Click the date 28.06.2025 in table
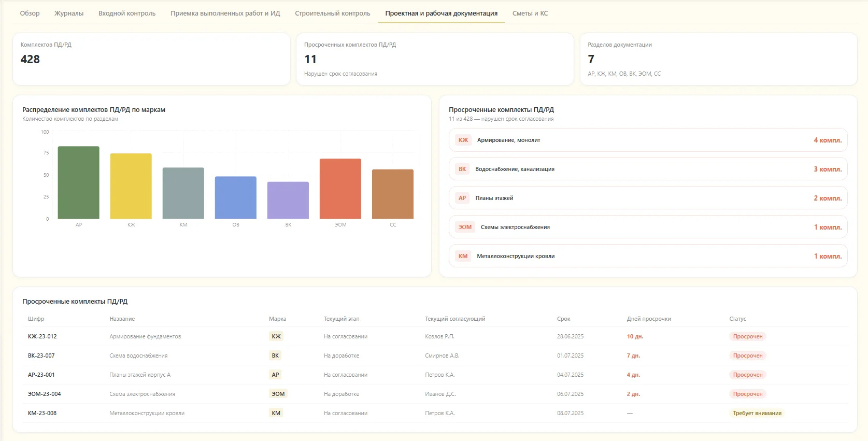Screen dimensions: 868x441 [570, 336]
